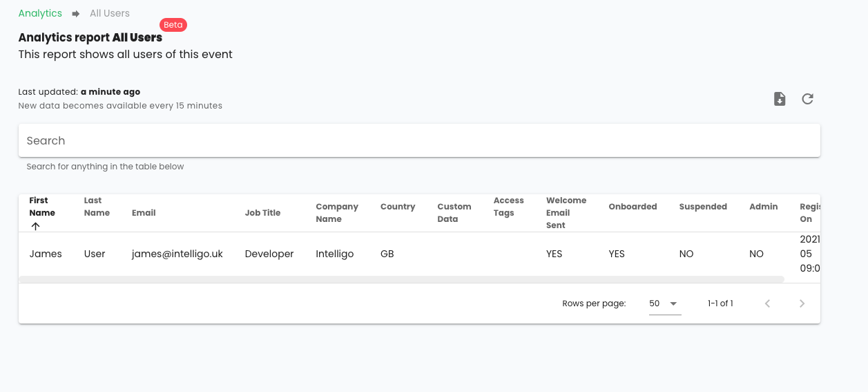
Task: Click the breadcrumb arrow separator icon
Action: (76, 14)
